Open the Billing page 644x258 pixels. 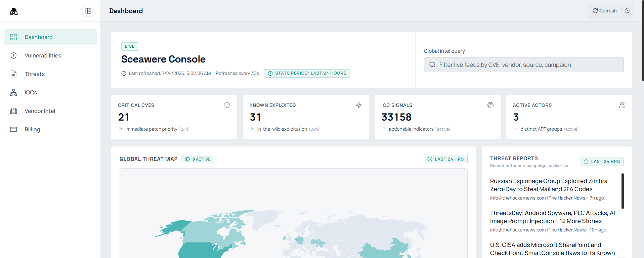click(x=50, y=129)
